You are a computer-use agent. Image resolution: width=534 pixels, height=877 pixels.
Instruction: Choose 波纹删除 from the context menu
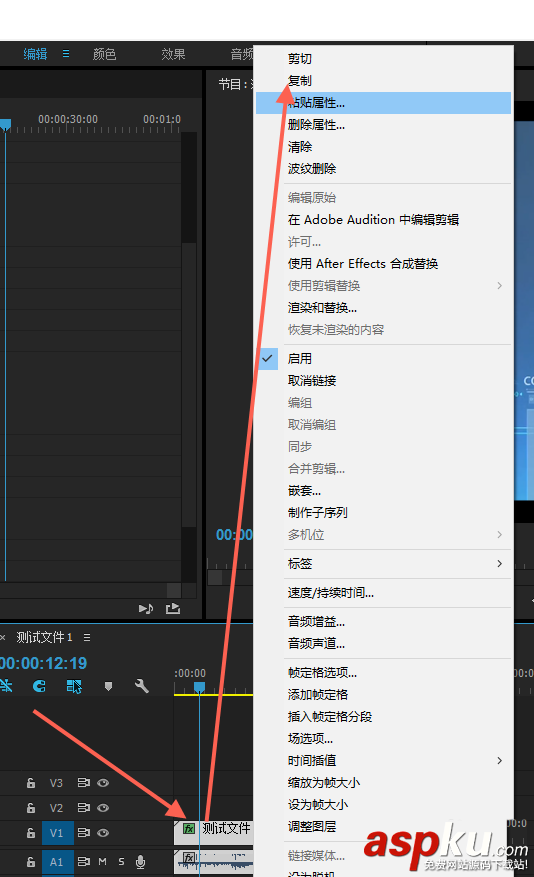pyautogui.click(x=384, y=168)
